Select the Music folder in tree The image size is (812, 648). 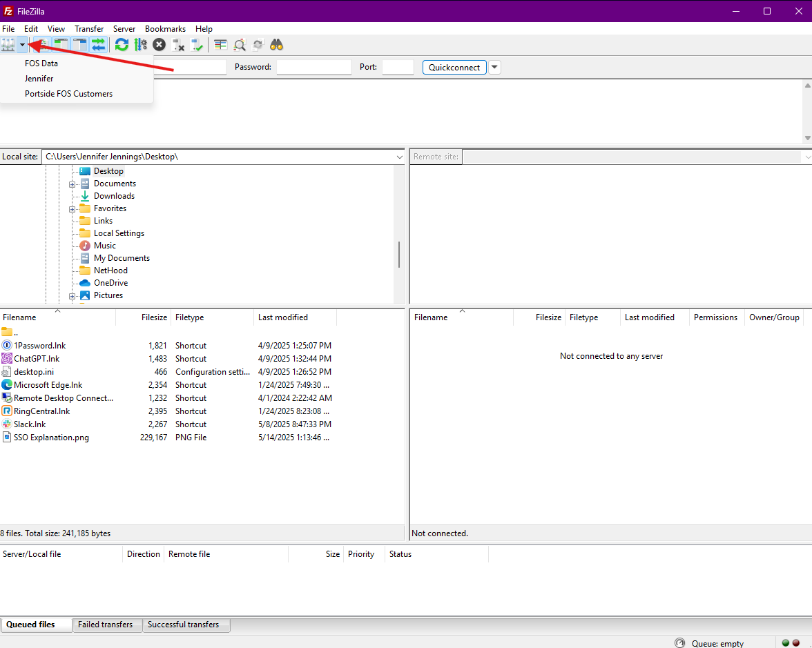pyautogui.click(x=105, y=246)
